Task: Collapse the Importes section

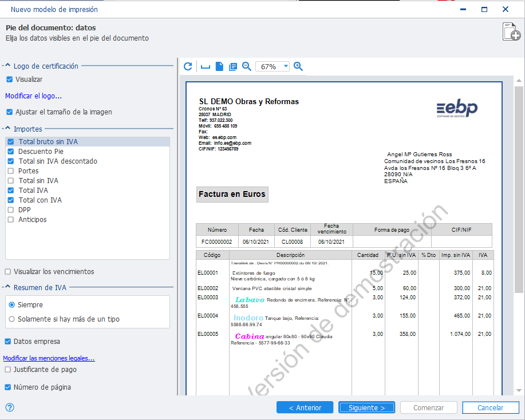Action: [x=7, y=129]
